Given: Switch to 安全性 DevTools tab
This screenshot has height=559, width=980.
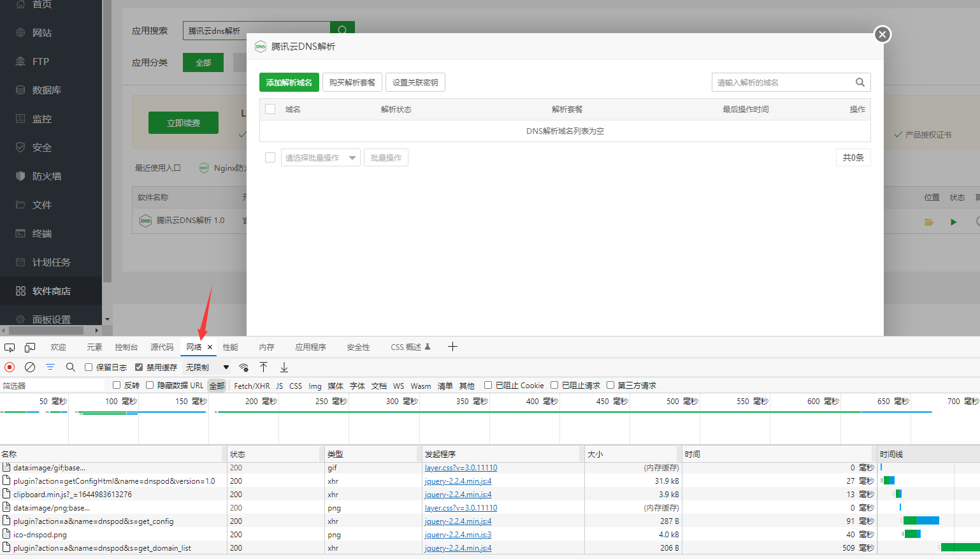Looking at the screenshot, I should (358, 347).
